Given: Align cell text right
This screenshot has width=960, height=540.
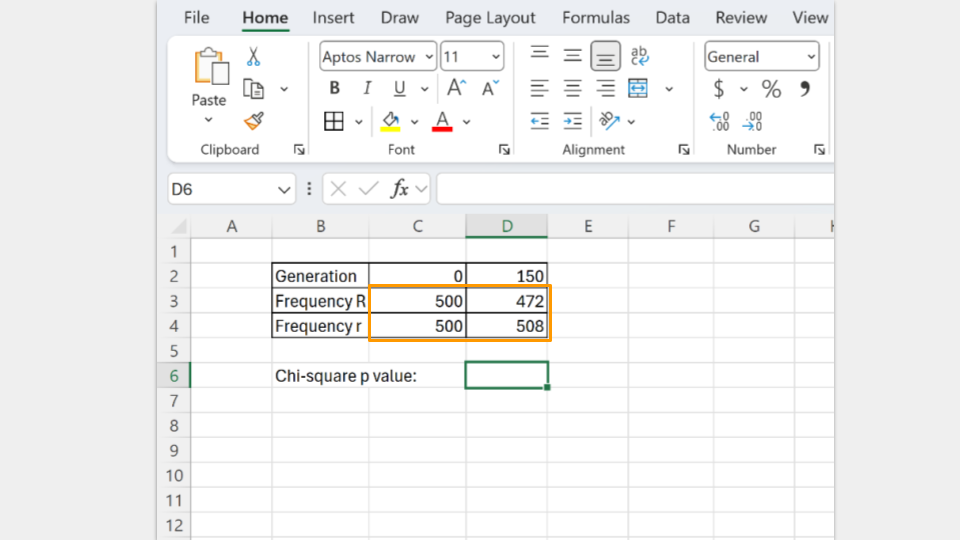Looking at the screenshot, I should [x=606, y=89].
